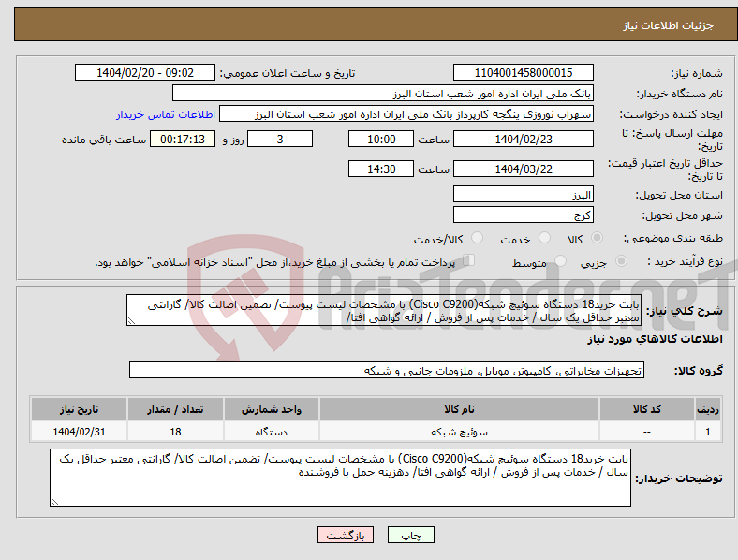Open the اطلاعات تماس خریدار link
This screenshot has width=738, height=560.
[x=166, y=114]
